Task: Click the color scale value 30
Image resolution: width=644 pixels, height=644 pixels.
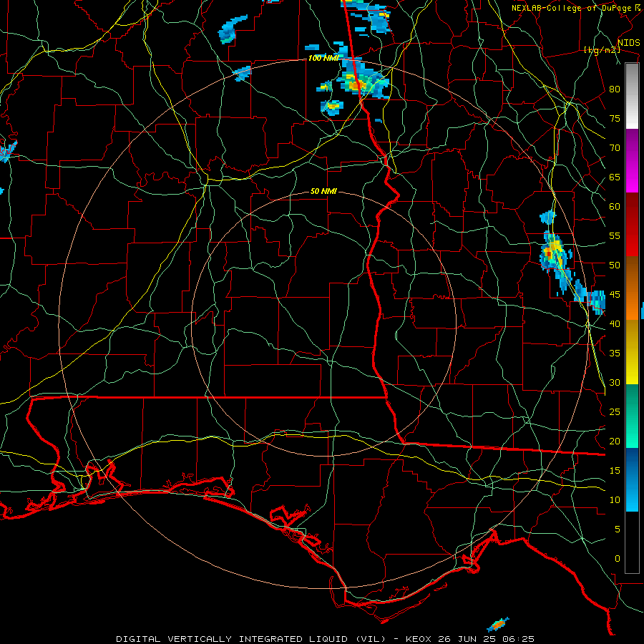Action: point(615,382)
